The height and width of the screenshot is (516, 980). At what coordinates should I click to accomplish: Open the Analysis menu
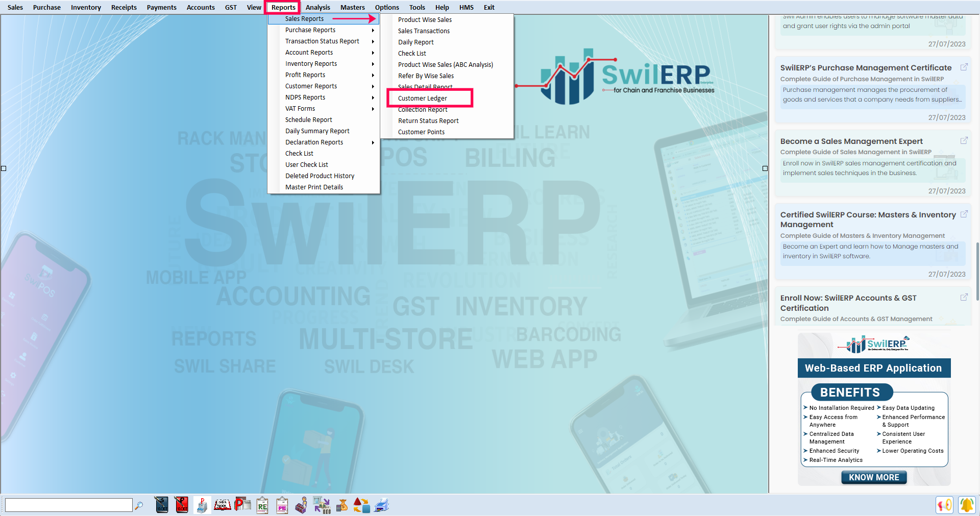tap(317, 7)
